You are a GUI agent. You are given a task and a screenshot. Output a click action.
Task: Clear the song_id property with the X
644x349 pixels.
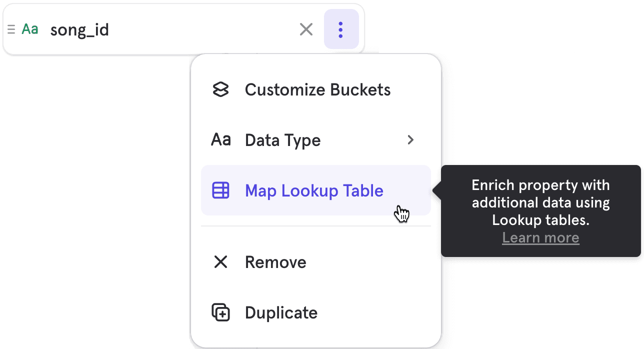tap(306, 29)
